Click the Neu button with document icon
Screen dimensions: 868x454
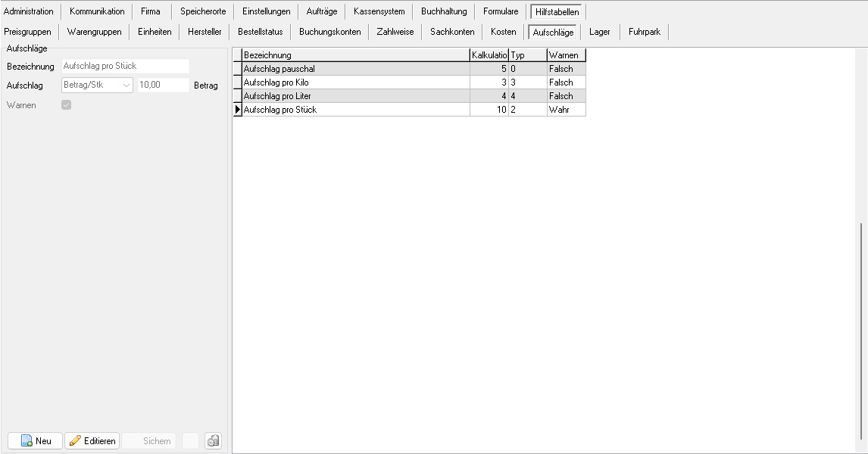36,440
